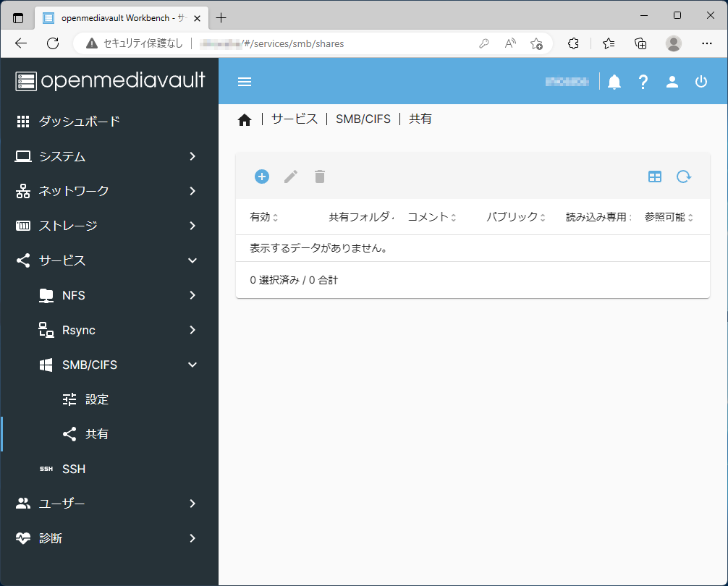728x586 pixels.
Task: Click the blue add share plus icon
Action: click(262, 177)
